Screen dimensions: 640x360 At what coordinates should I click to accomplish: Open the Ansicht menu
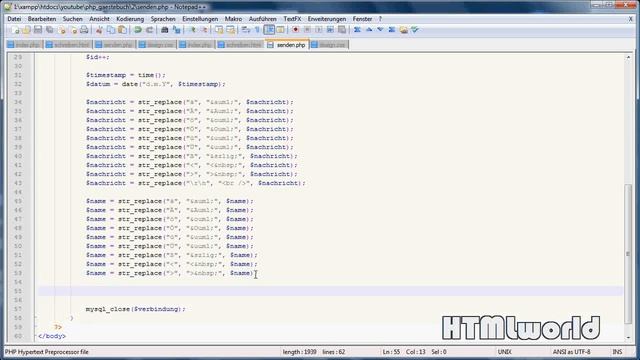click(x=99, y=19)
